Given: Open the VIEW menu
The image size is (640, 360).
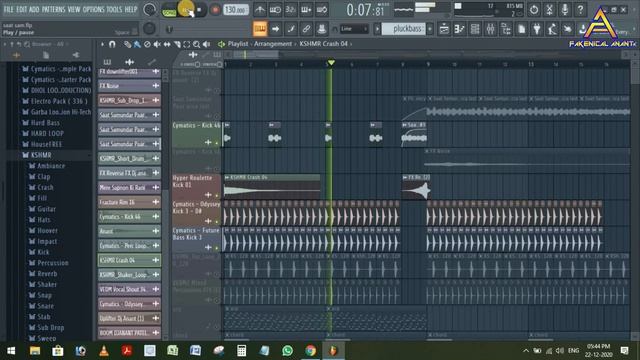Looking at the screenshot, I should 74,9.
